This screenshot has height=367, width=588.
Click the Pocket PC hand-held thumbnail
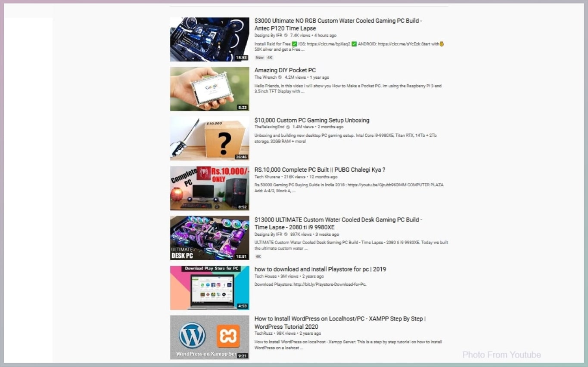[x=210, y=89]
